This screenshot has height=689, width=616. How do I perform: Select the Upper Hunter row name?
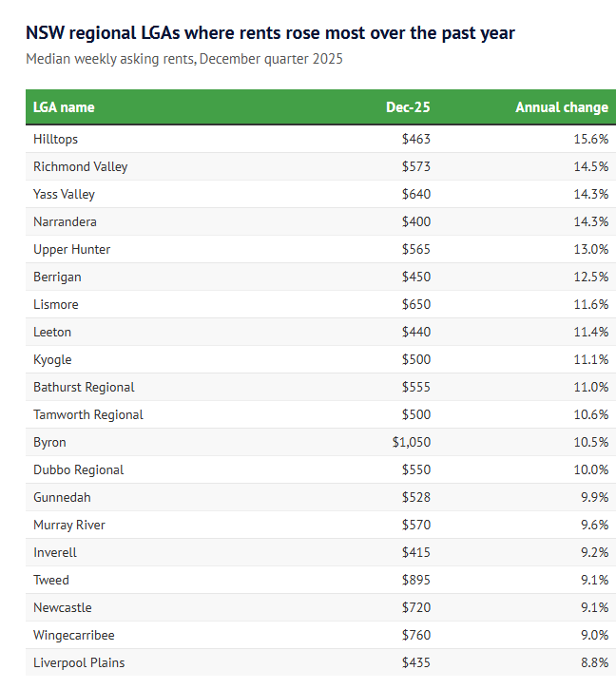(x=71, y=249)
